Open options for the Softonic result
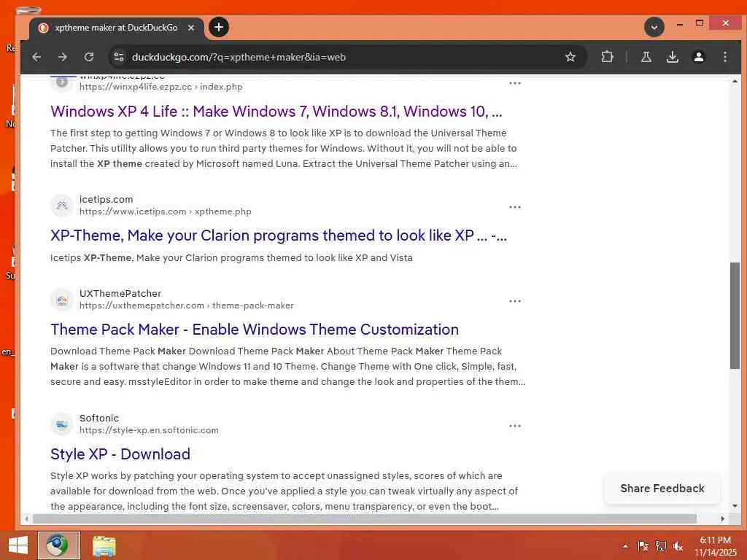Viewport: 747px width, 560px height. [x=514, y=426]
